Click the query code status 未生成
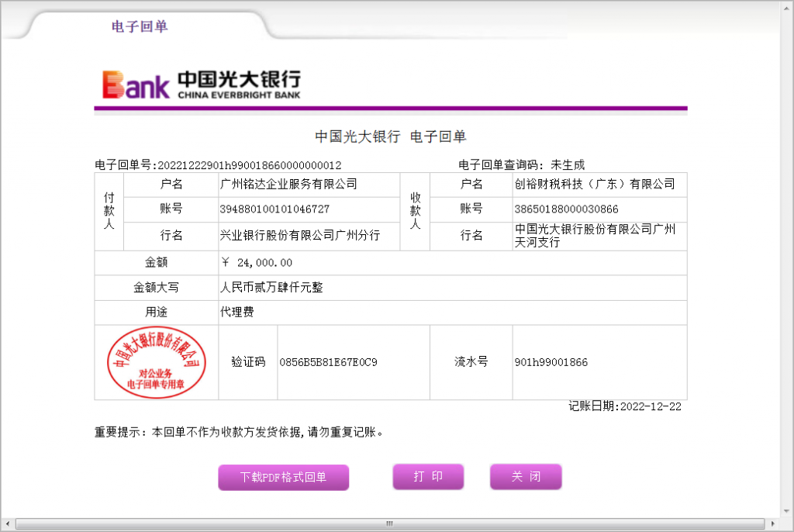The image size is (794, 532). click(x=568, y=164)
